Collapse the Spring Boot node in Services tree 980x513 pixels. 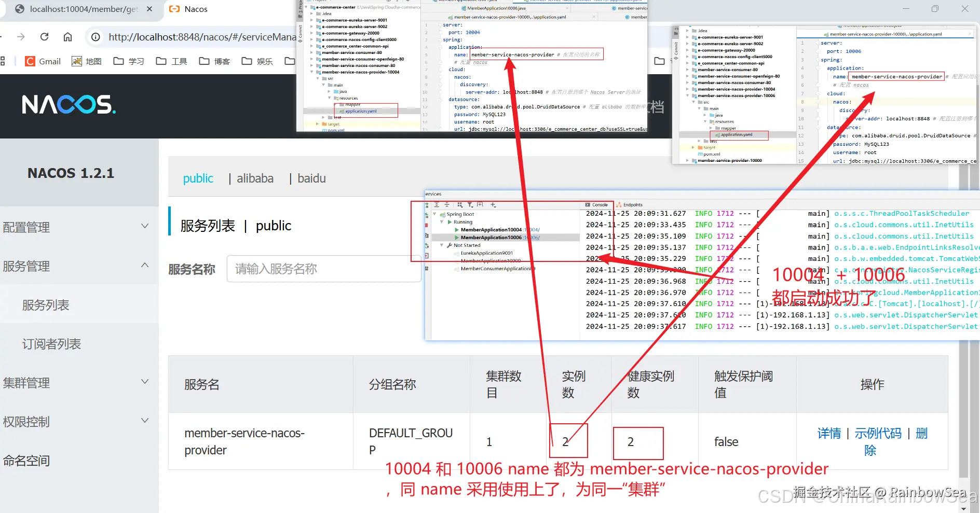[x=434, y=214]
